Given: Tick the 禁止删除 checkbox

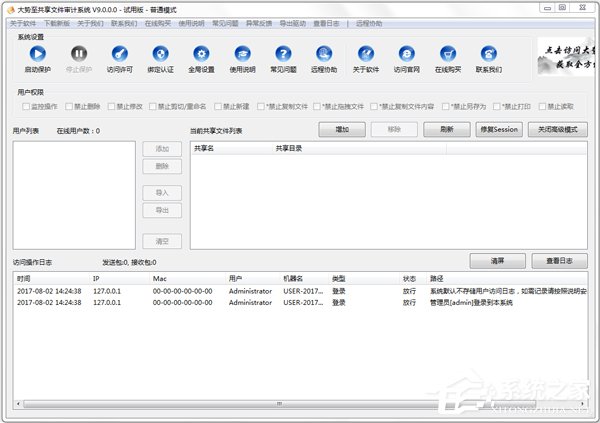Looking at the screenshot, I should (69, 106).
